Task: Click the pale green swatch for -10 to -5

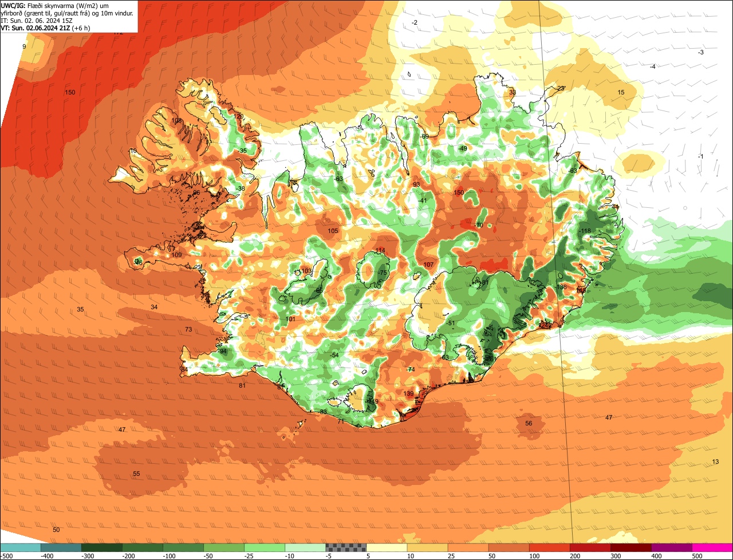Action: click(305, 547)
